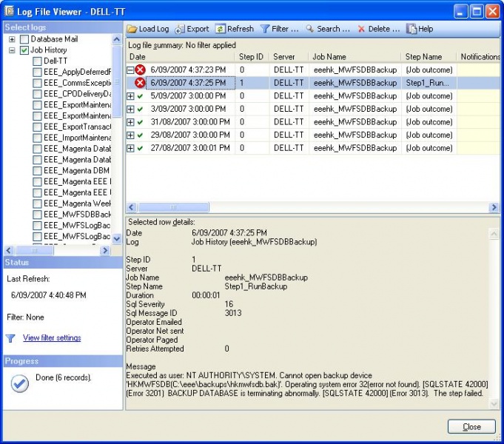Click the log tree scroll-left arrow
Viewport: 504px width, 444px height.
[9, 250]
